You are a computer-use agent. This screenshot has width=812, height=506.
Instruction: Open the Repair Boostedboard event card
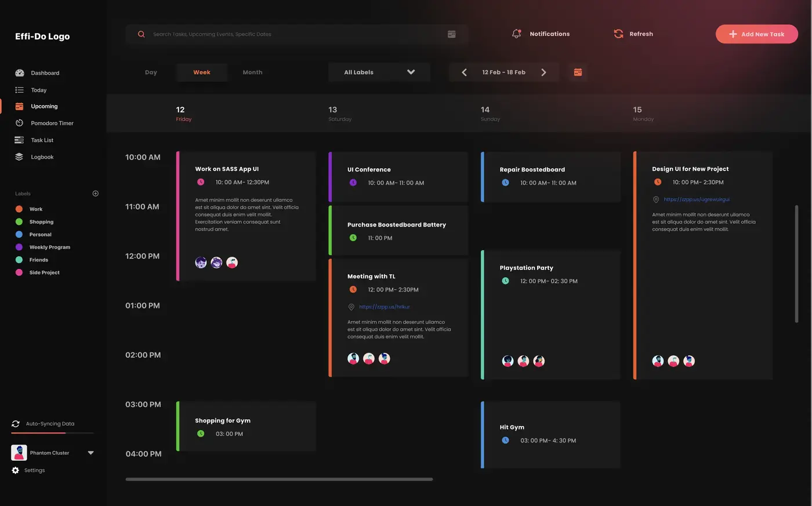(x=551, y=177)
